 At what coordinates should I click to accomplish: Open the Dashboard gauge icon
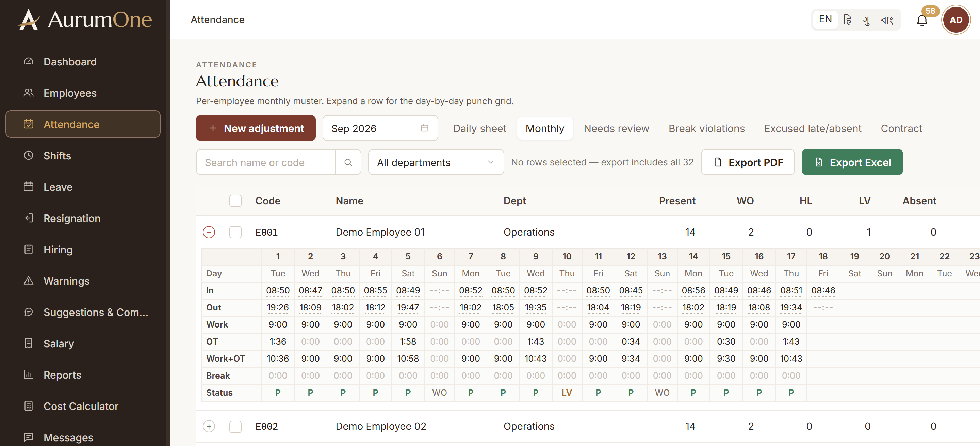pos(29,61)
